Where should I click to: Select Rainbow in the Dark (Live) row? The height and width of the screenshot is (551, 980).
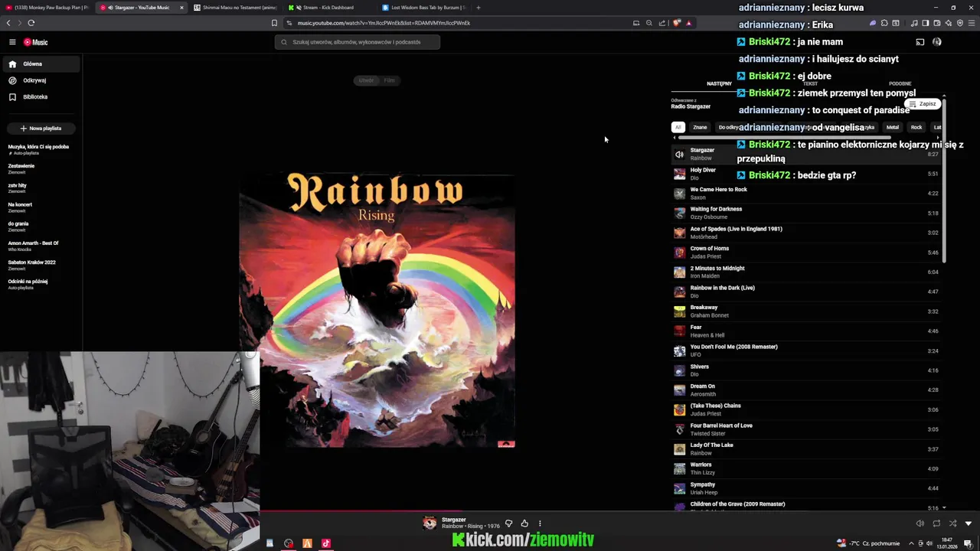pos(805,292)
